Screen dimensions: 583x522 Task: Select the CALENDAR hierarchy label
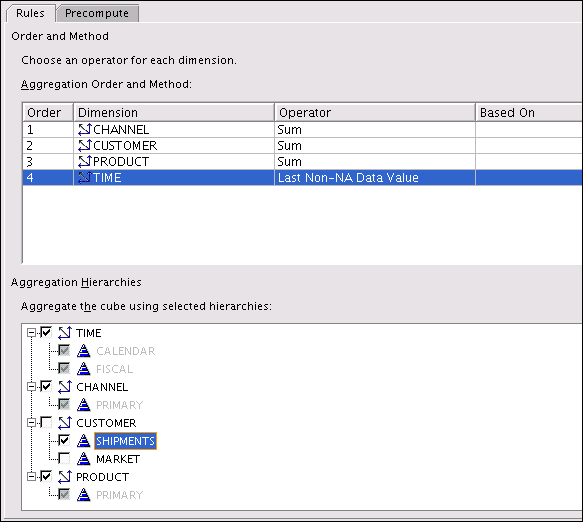(126, 351)
